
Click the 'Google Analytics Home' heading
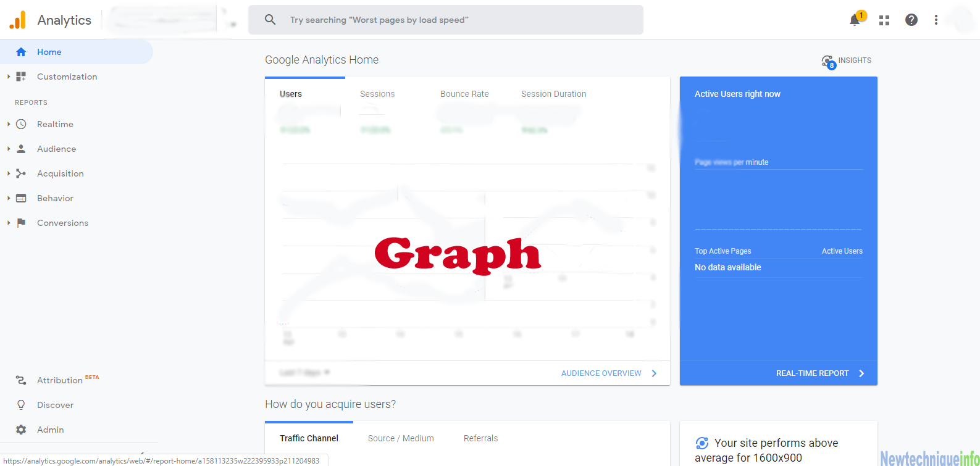click(x=322, y=60)
